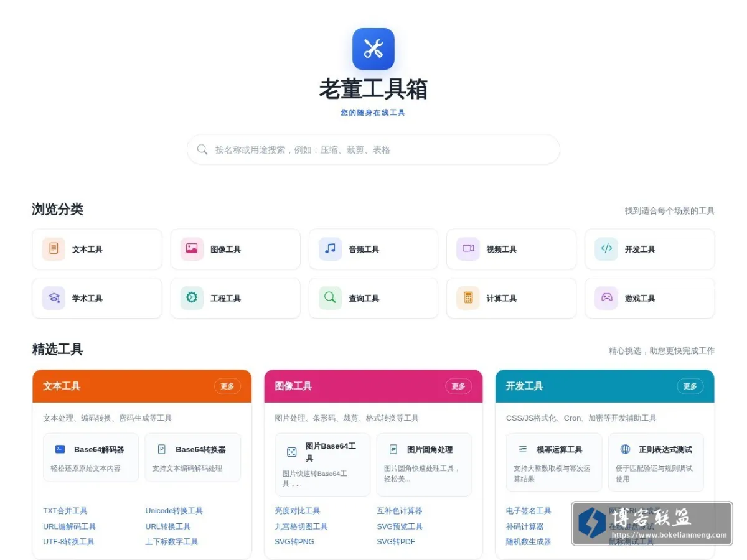Open the 视频工具 category camera icon
Viewport: 747px width, 560px height.
point(468,249)
